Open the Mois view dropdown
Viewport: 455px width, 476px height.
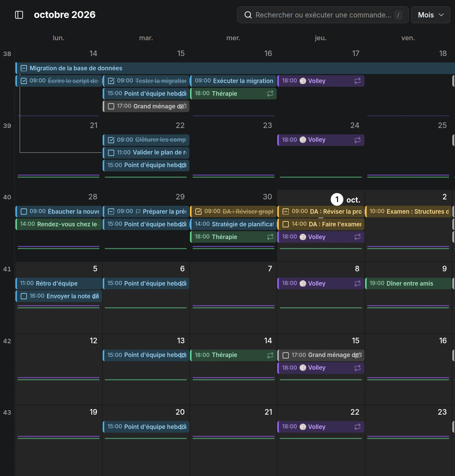430,15
